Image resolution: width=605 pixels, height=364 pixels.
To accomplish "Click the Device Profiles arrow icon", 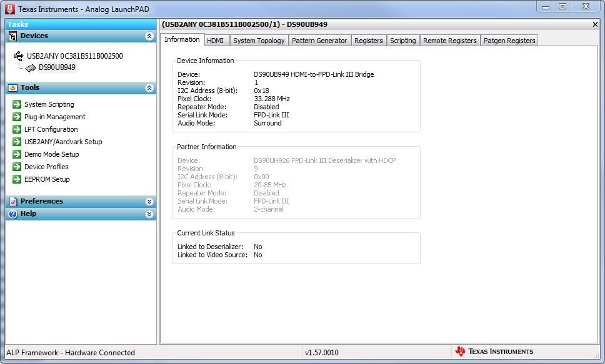I will coord(17,167).
